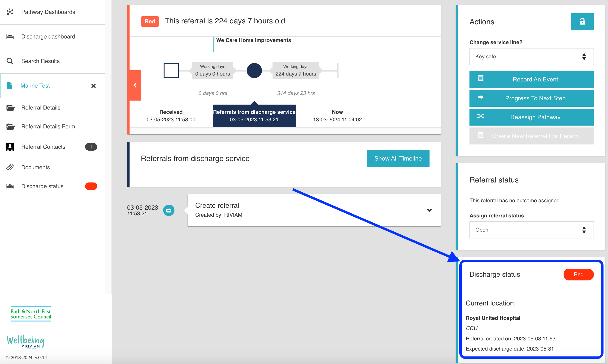Click the red Discharge status sidebar indicator
The height and width of the screenshot is (364, 608).
91,186
